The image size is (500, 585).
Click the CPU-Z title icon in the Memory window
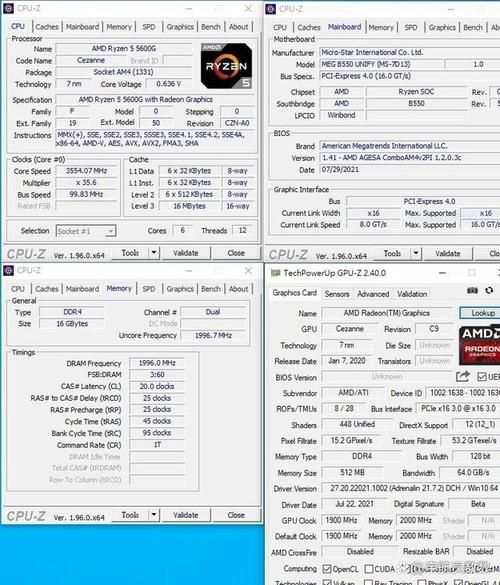(9, 270)
